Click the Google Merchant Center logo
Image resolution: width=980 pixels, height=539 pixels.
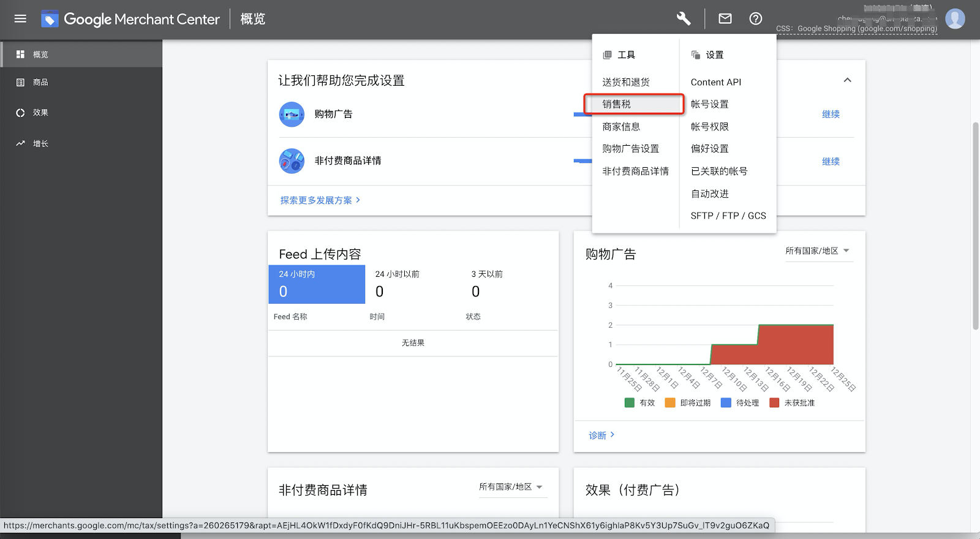tap(130, 19)
